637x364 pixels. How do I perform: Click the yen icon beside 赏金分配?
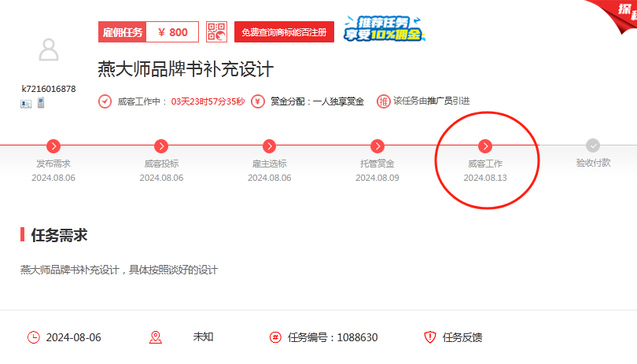tap(258, 101)
